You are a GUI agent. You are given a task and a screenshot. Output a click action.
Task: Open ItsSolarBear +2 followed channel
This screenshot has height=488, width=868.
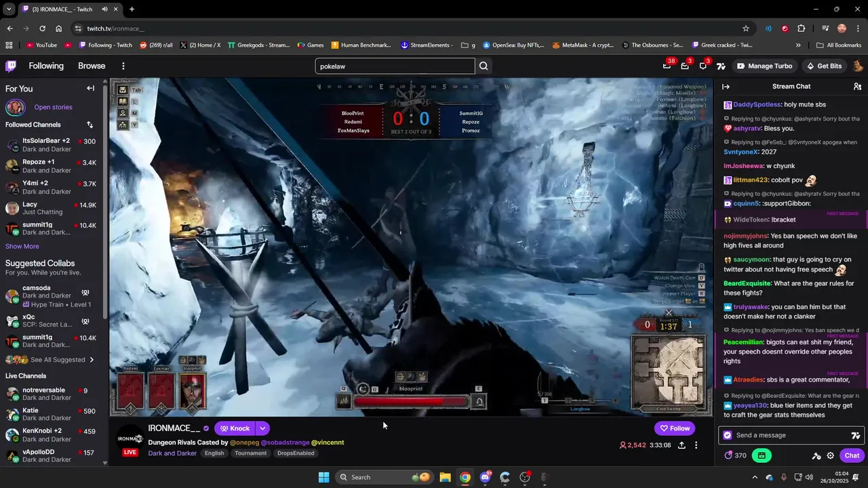click(x=52, y=145)
